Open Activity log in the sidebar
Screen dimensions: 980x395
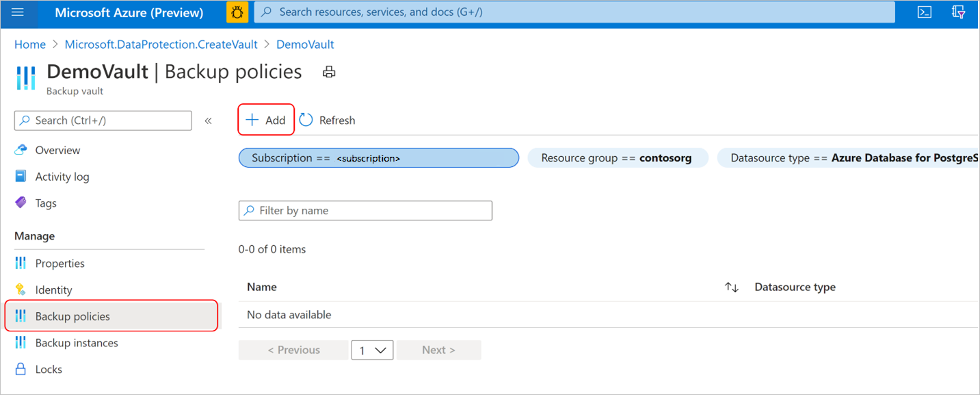click(62, 177)
